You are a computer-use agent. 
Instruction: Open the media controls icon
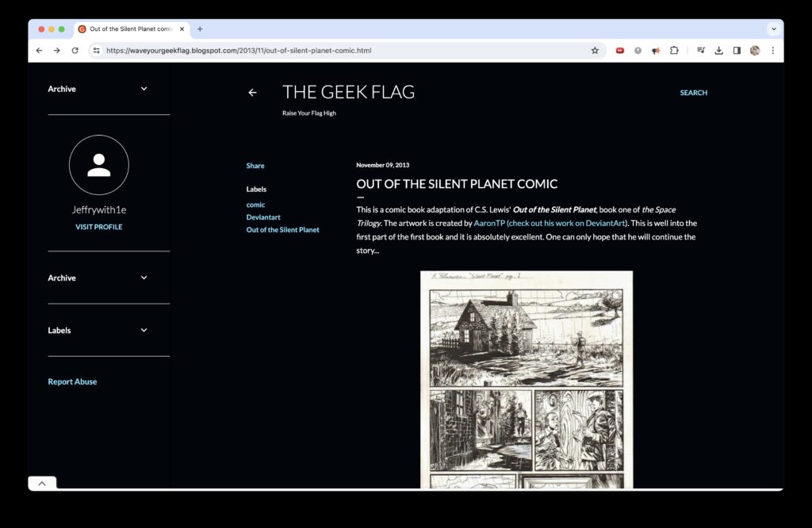[x=701, y=50]
